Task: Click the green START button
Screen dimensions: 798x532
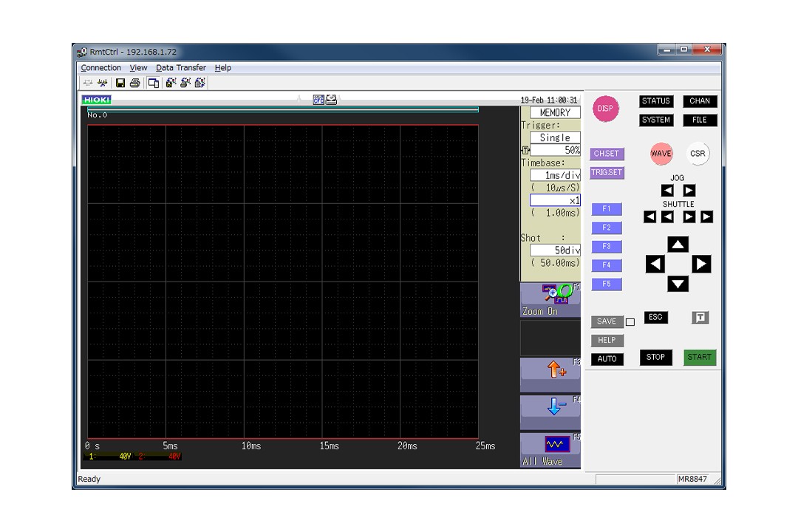Action: [x=700, y=358]
